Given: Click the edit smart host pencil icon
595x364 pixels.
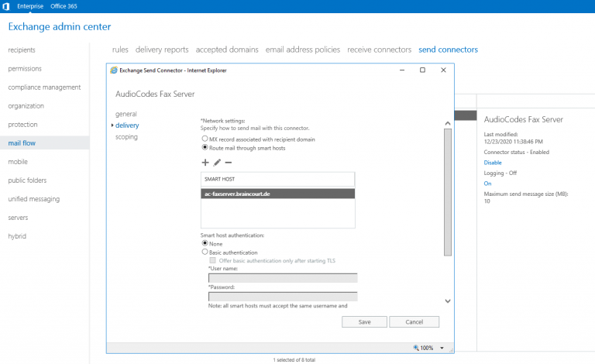Looking at the screenshot, I should [x=217, y=163].
